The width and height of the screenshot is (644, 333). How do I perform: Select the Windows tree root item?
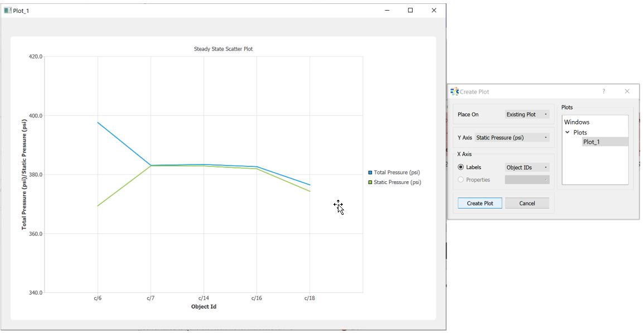577,122
